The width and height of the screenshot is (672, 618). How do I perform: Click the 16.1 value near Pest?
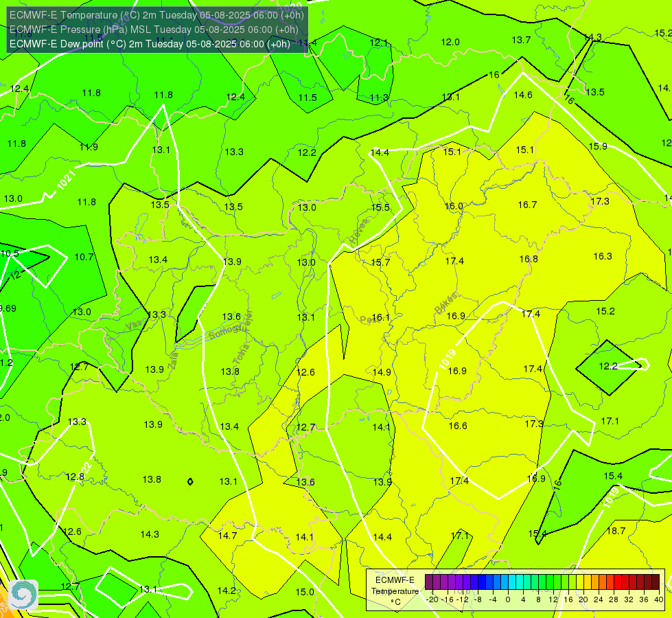(x=380, y=317)
